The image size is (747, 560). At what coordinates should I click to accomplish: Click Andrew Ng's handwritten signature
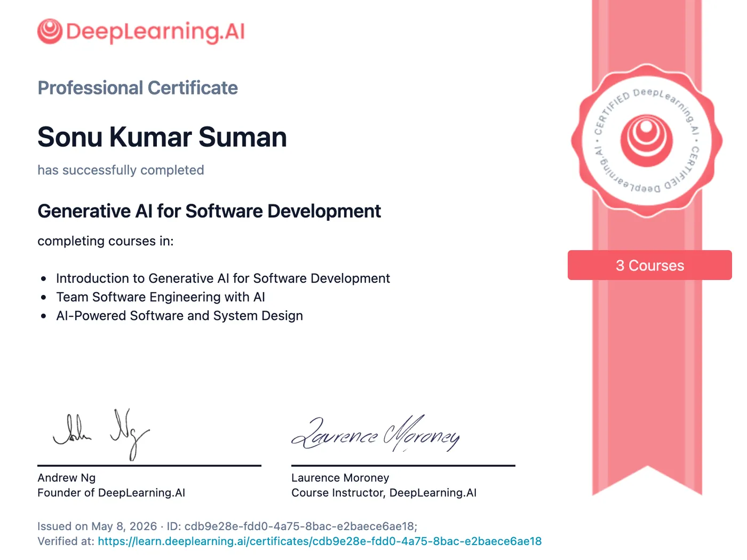click(x=101, y=434)
